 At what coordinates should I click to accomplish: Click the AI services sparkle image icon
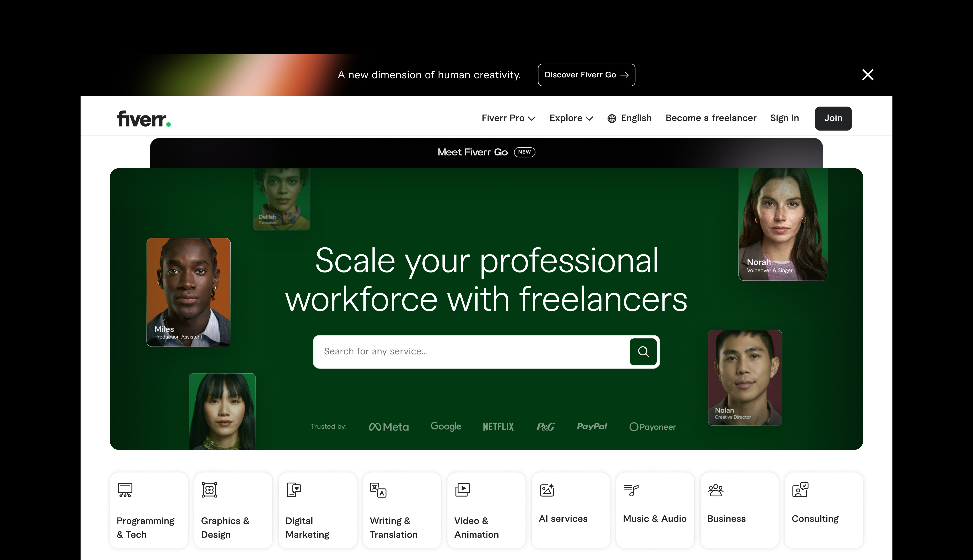(547, 490)
